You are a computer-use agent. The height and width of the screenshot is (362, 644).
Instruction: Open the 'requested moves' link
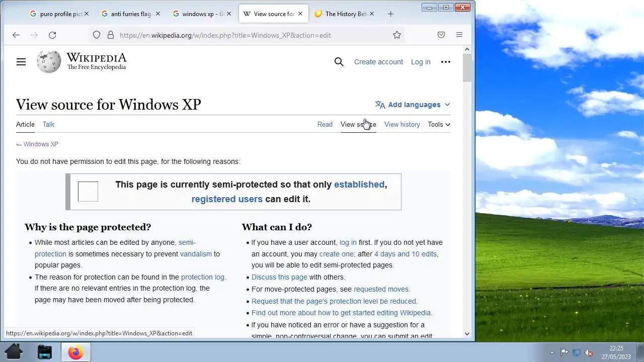pos(381,289)
